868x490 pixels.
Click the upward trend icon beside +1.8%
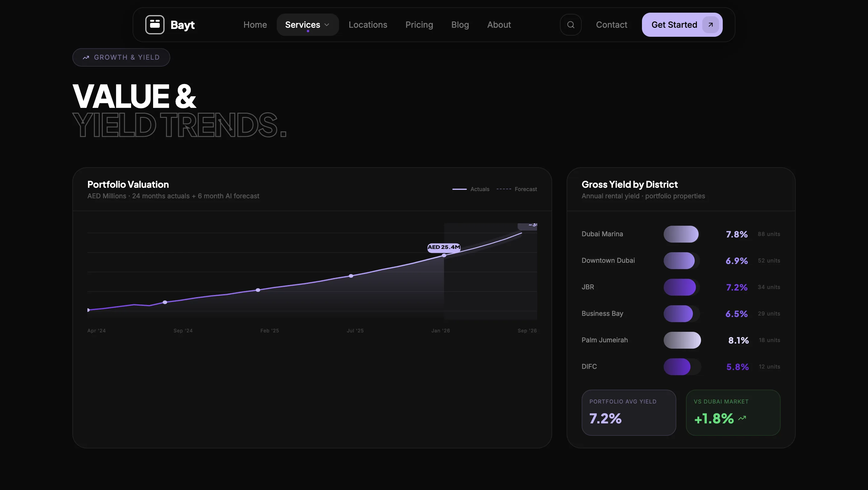click(742, 418)
